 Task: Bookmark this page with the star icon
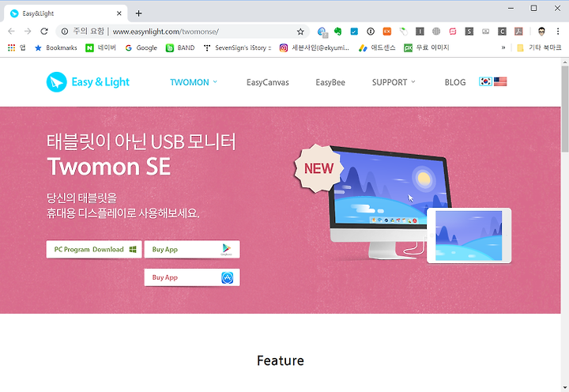300,32
